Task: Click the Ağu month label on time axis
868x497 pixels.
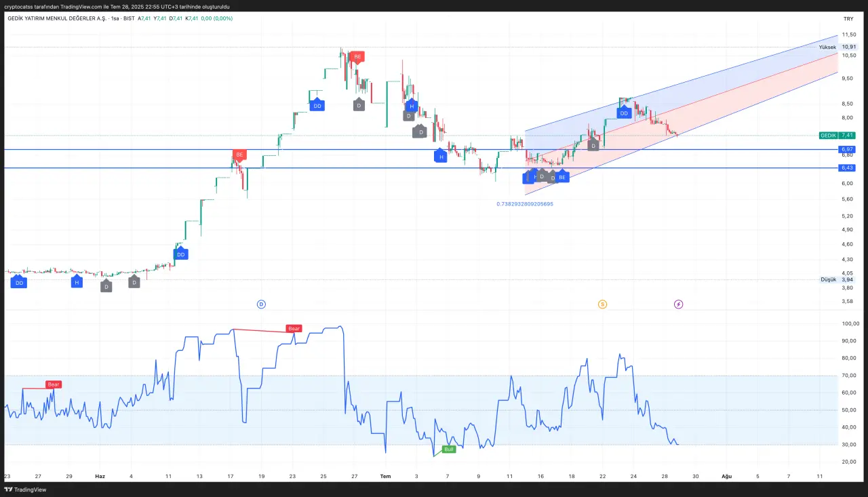Action: point(726,476)
